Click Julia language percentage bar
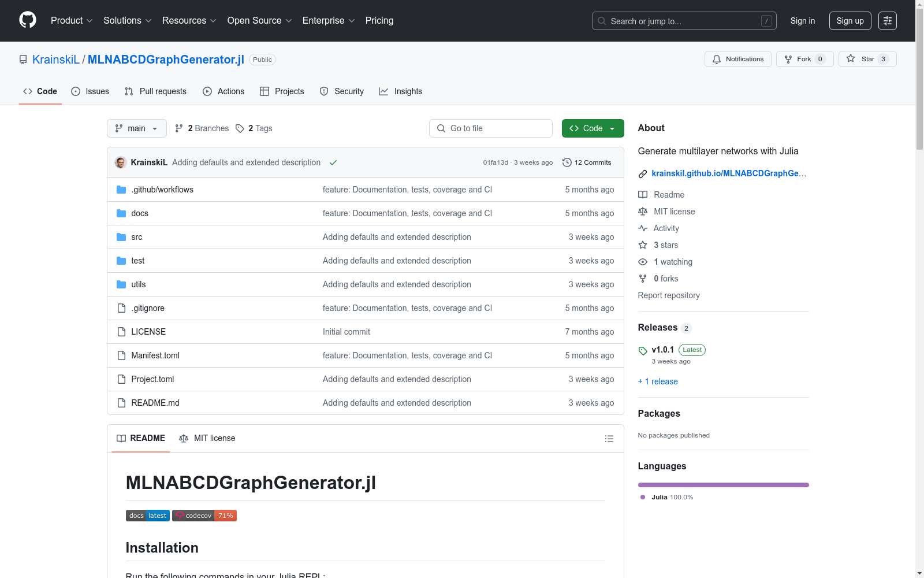Image resolution: width=924 pixels, height=578 pixels. 724,485
